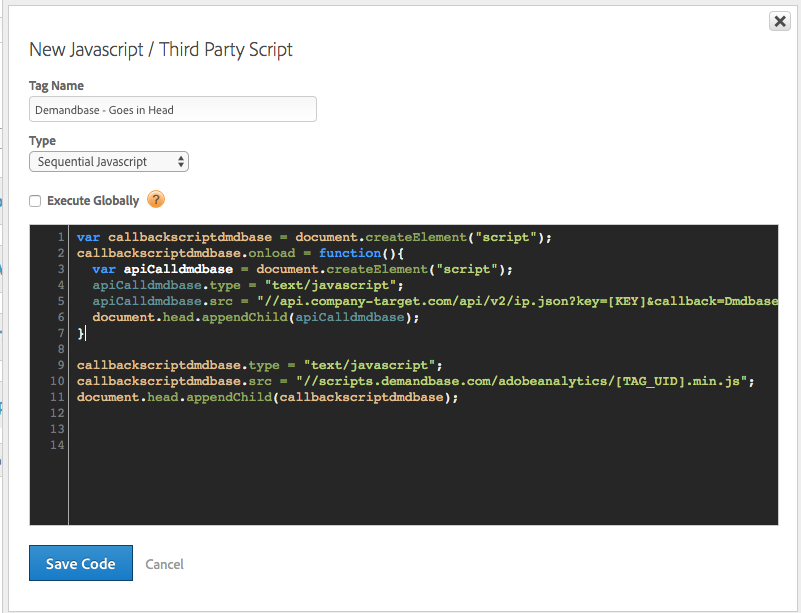Image resolution: width=801 pixels, height=613 pixels.
Task: Click code line with scripts.demandbase.com URL
Action: (415, 381)
